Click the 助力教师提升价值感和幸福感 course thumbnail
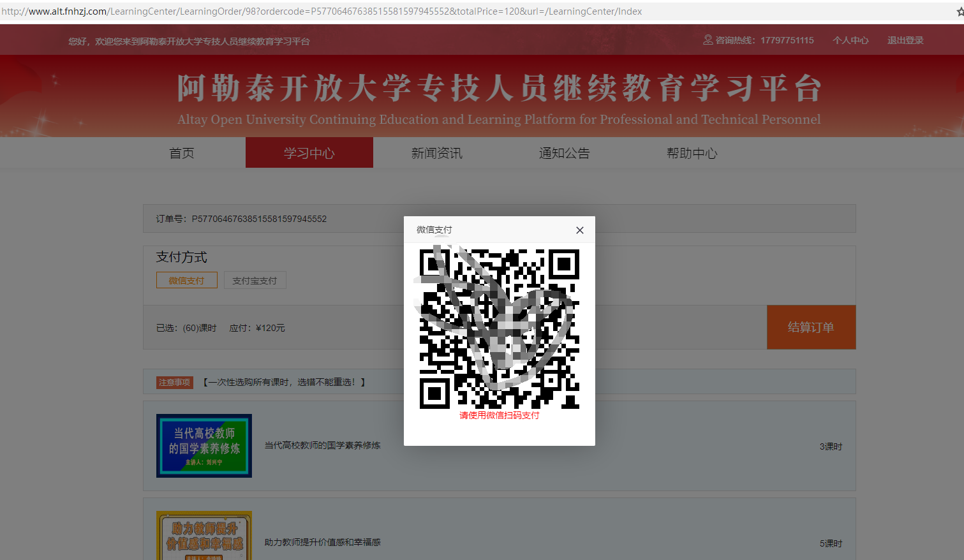 point(204,536)
